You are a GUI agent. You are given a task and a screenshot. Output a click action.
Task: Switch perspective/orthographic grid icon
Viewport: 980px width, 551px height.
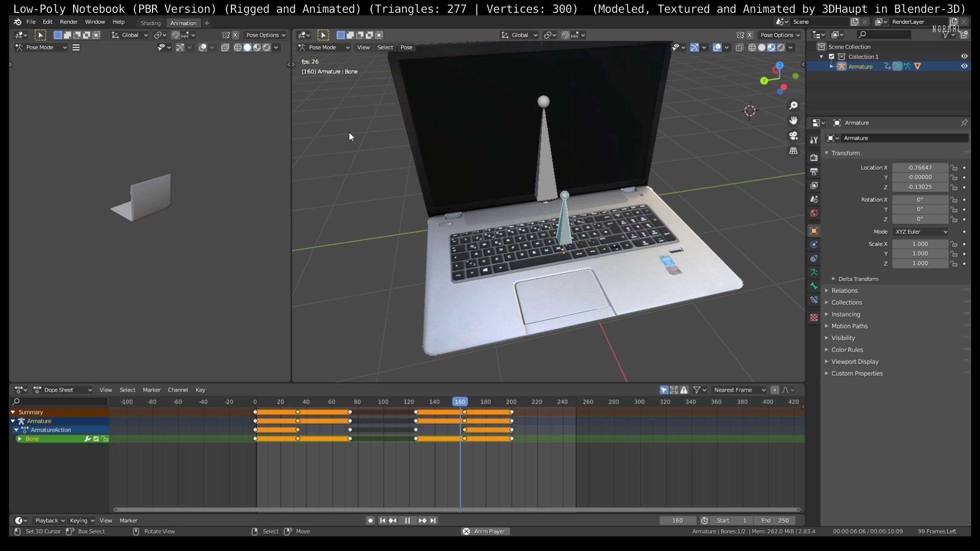click(793, 151)
